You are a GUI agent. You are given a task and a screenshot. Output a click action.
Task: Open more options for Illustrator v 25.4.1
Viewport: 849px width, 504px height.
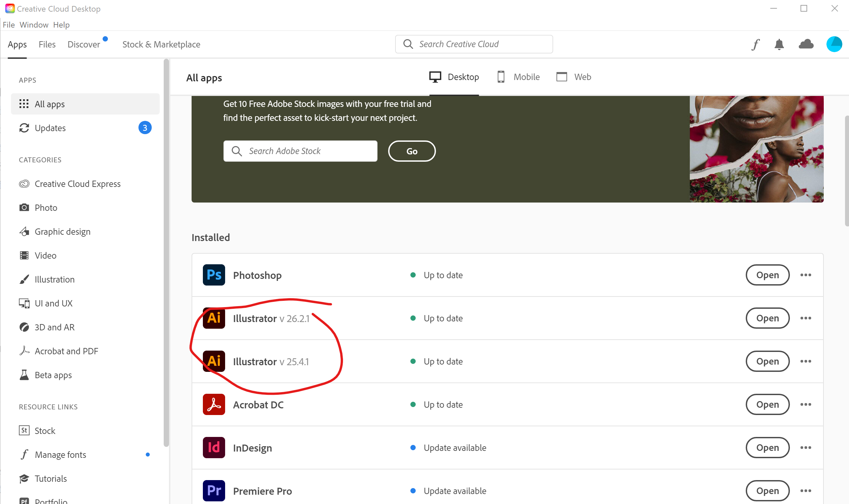point(806,361)
